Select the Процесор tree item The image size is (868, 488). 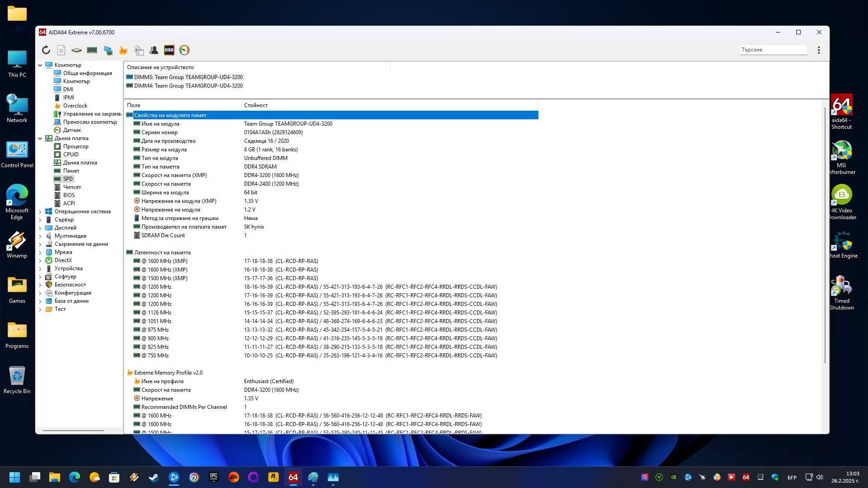(75, 146)
